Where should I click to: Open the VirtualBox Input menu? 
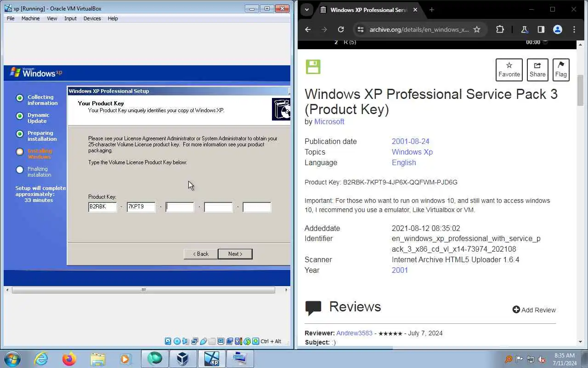70,18
